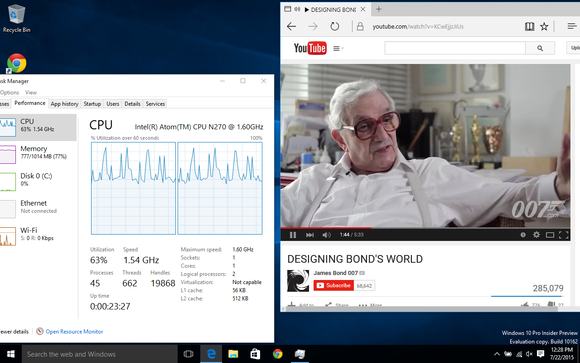580x363 pixels.
Task: Open Task View from the taskbar
Action: tap(189, 354)
